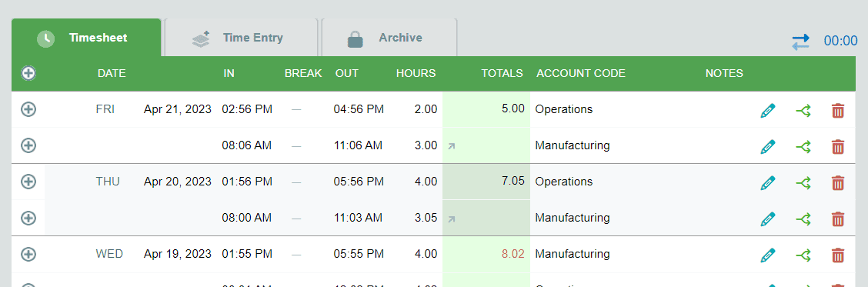Edit the 08:00 AM Manufacturing entry

click(768, 219)
